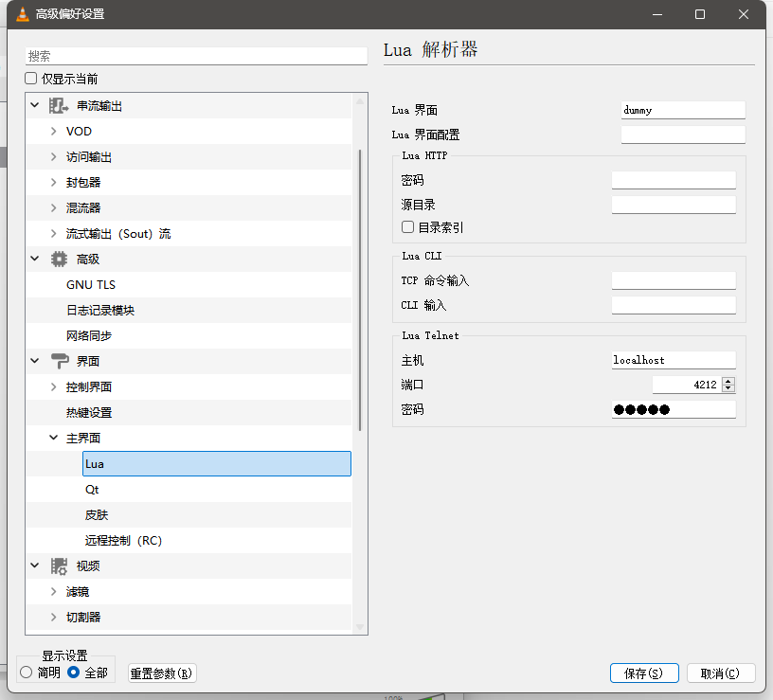
Task: Increase the 端口 port number
Action: coord(728,381)
